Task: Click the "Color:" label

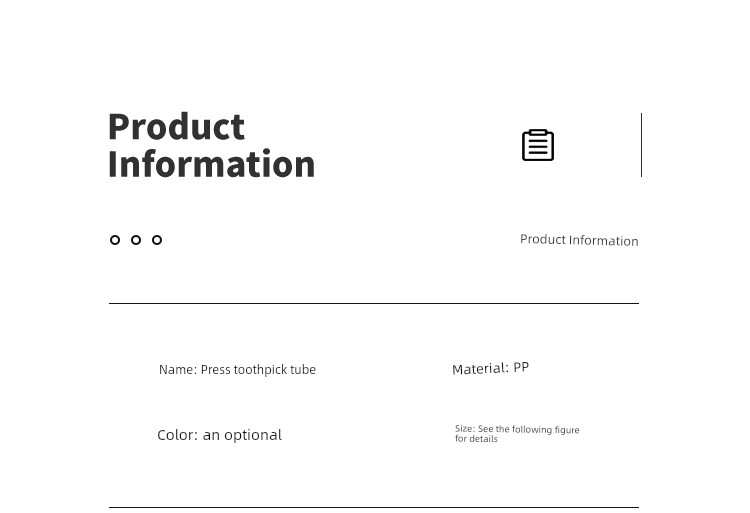Action: 177,435
